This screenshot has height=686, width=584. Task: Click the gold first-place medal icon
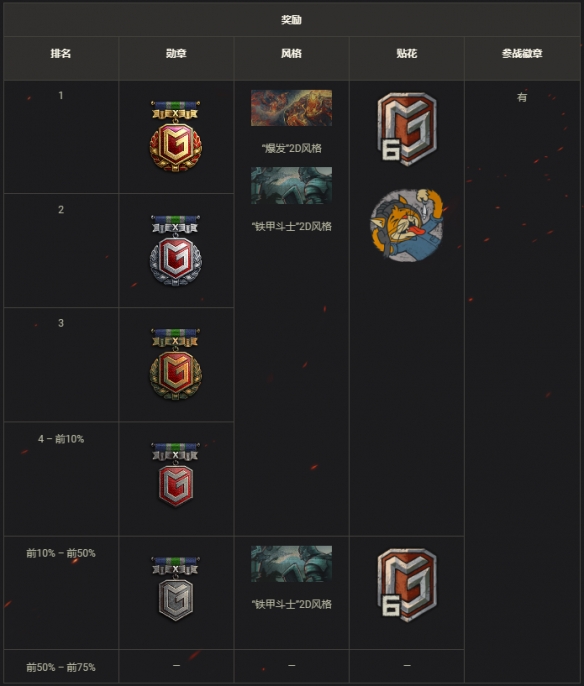(x=175, y=136)
